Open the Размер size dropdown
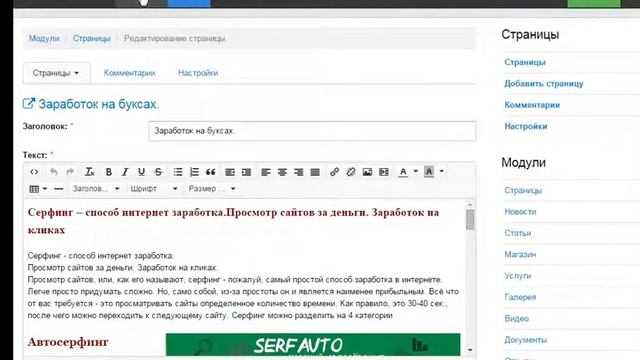The height and width of the screenshot is (360, 640). pos(211,189)
